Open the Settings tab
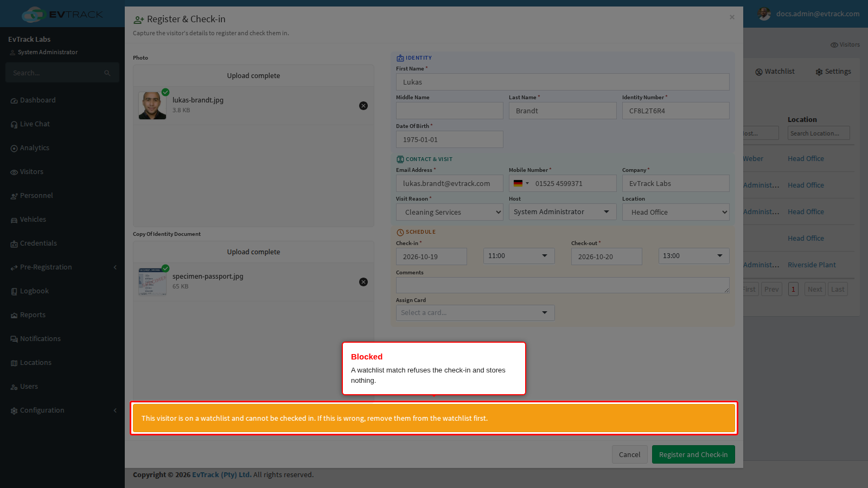 [833, 72]
